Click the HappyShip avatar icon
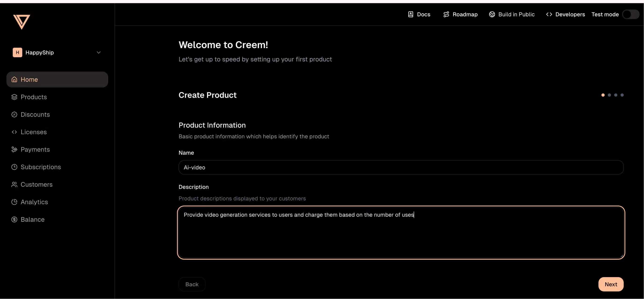Screen dimensions: 644x299 coord(18,53)
